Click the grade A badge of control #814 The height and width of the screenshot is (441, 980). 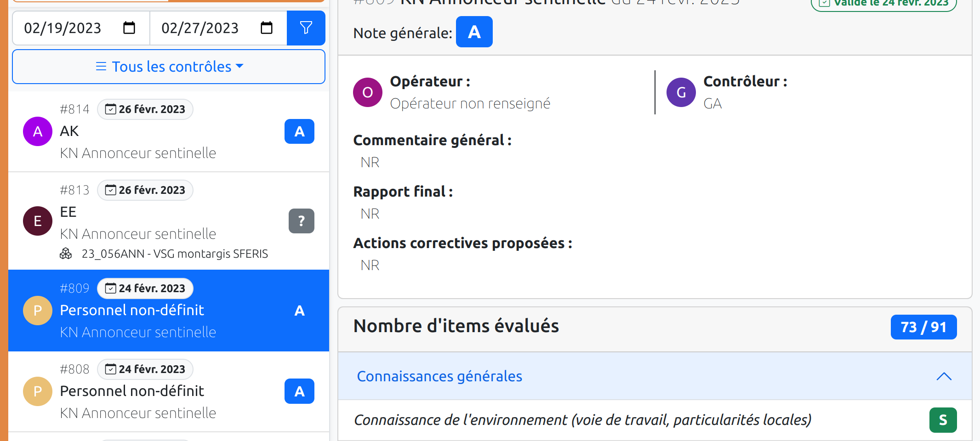[299, 131]
